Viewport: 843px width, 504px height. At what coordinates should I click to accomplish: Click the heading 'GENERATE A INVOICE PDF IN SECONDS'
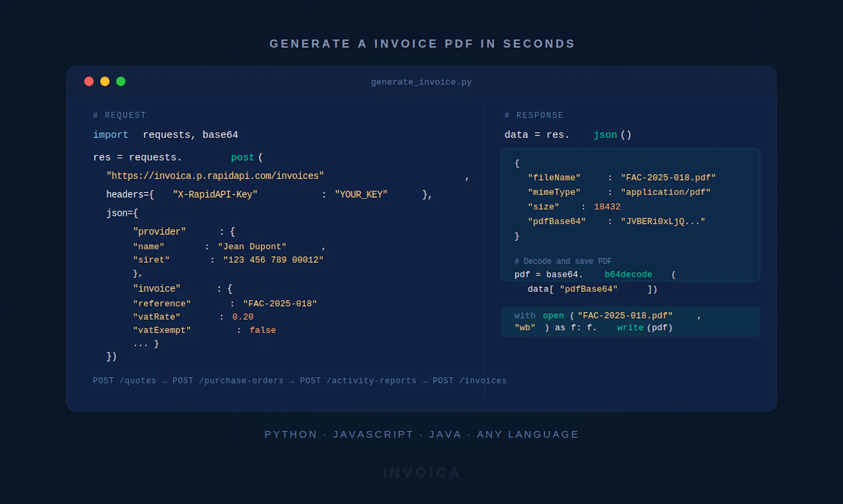[422, 44]
